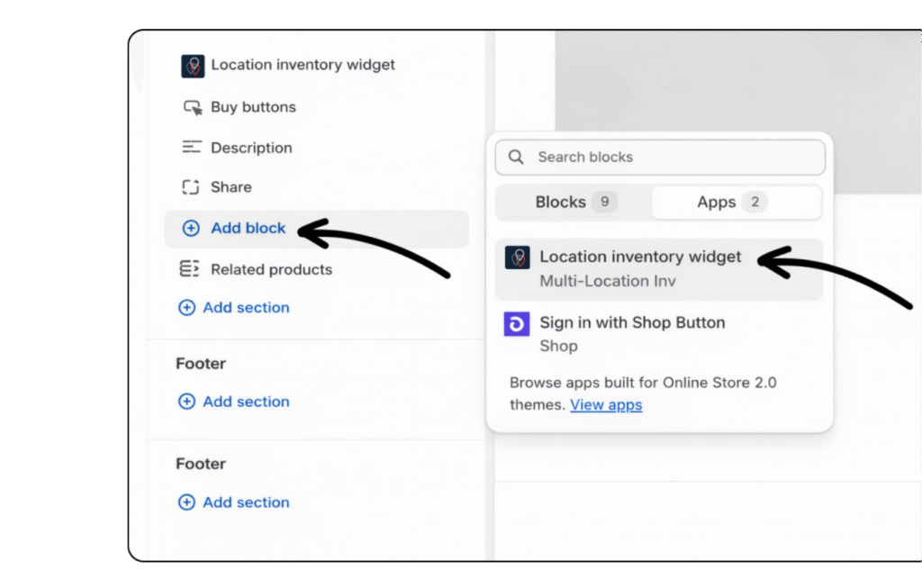This screenshot has height=588, width=922.
Task: Open the View apps link
Action: (x=606, y=405)
